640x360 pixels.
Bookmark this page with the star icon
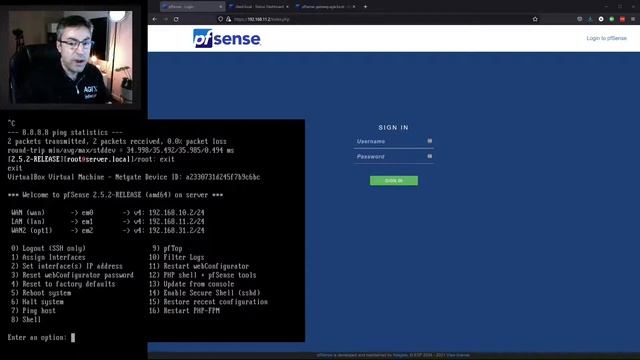pyautogui.click(x=535, y=19)
